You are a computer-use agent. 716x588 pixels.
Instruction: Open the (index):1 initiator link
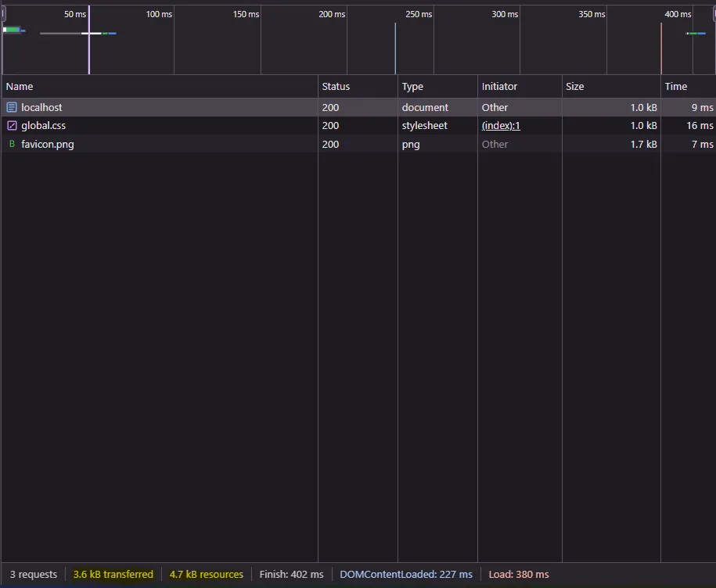(502, 125)
